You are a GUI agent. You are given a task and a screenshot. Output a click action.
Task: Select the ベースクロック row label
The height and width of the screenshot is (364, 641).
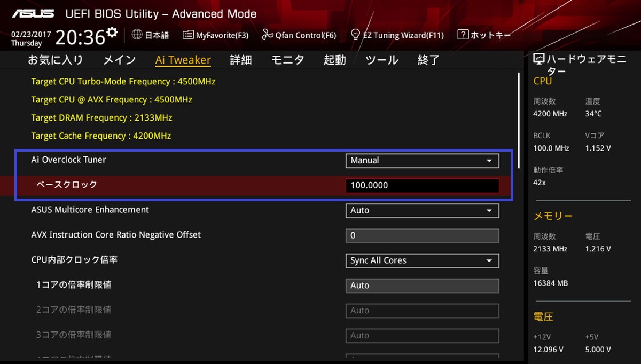pos(67,185)
